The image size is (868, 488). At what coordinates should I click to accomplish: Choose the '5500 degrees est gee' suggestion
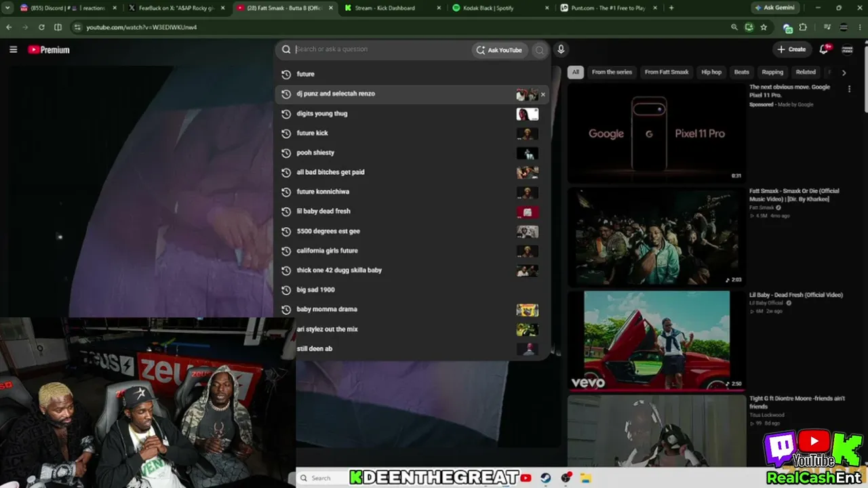point(412,231)
